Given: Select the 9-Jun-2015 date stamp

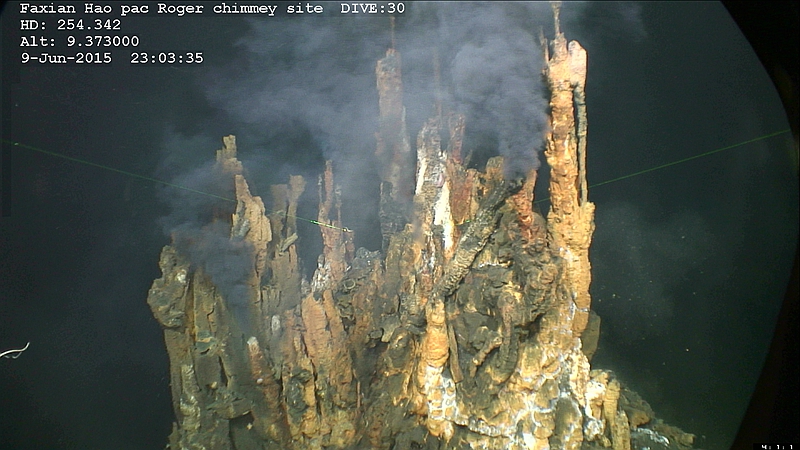Looking at the screenshot, I should tap(67, 58).
